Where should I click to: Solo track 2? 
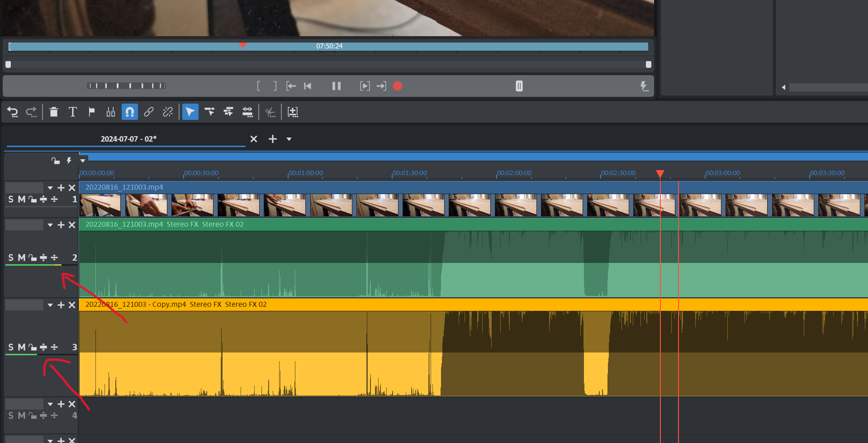click(x=11, y=257)
